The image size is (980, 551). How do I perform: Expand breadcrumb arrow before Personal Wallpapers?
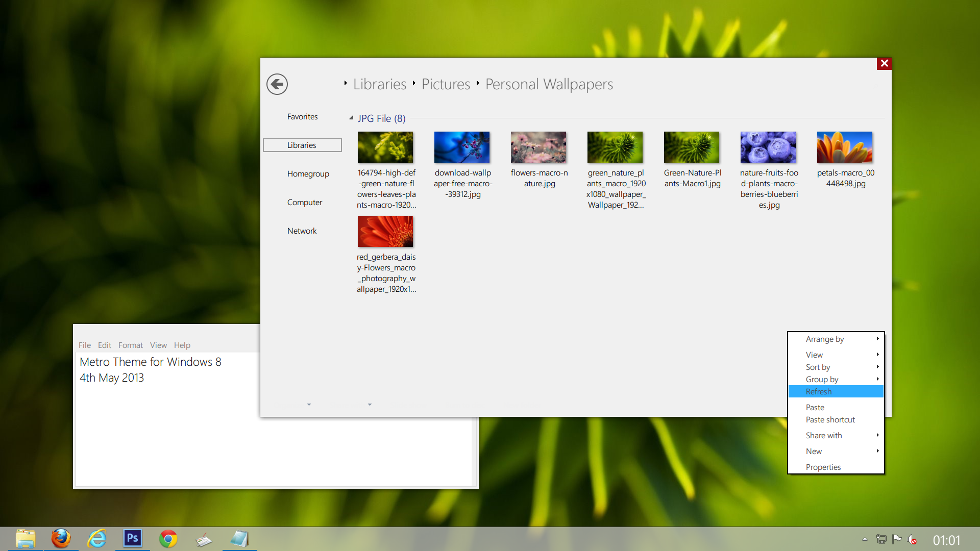click(x=478, y=83)
